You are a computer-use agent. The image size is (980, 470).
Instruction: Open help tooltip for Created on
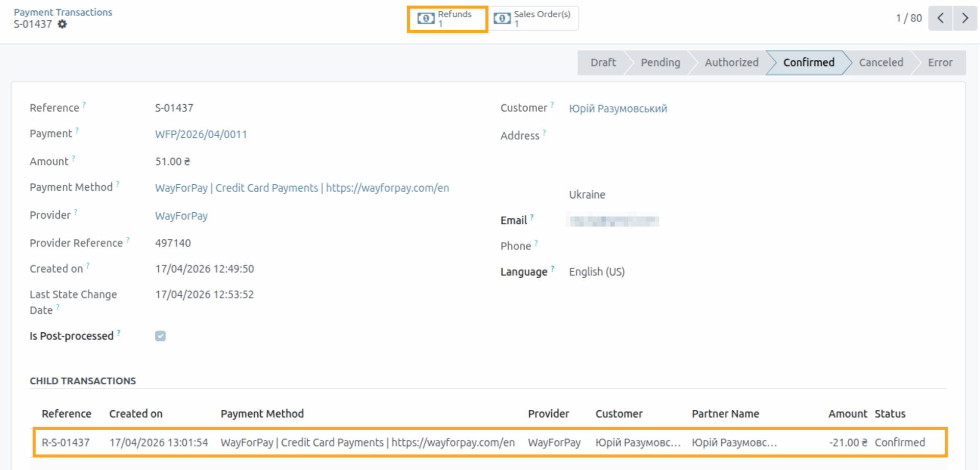click(x=88, y=265)
